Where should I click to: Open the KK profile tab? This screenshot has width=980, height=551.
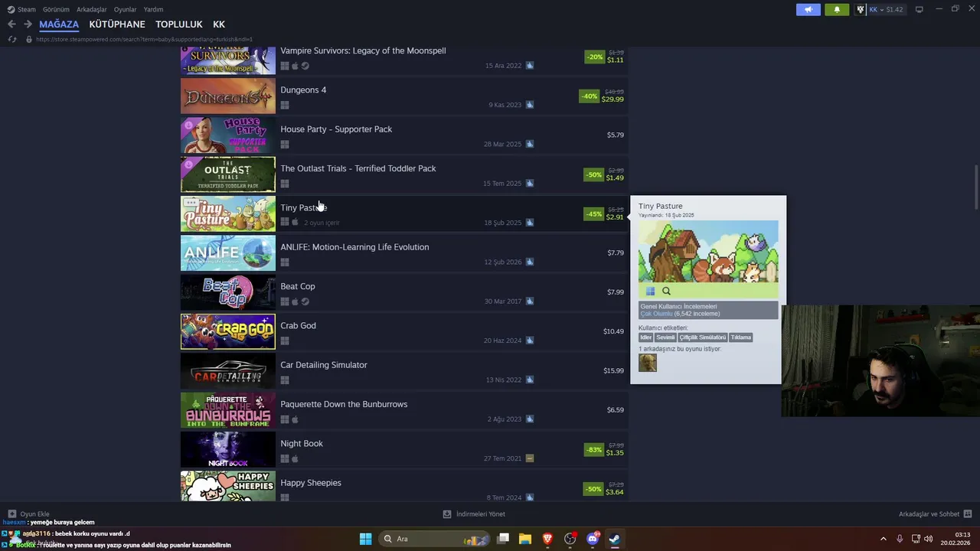click(219, 24)
